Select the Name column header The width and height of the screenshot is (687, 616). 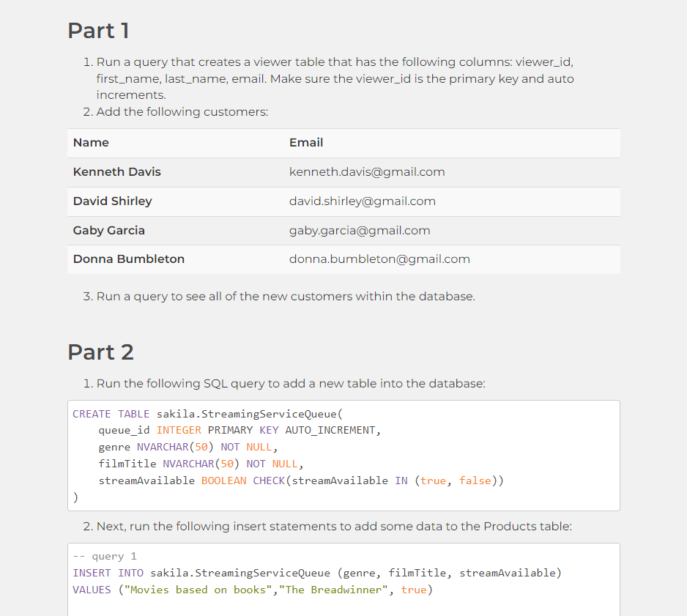click(92, 142)
